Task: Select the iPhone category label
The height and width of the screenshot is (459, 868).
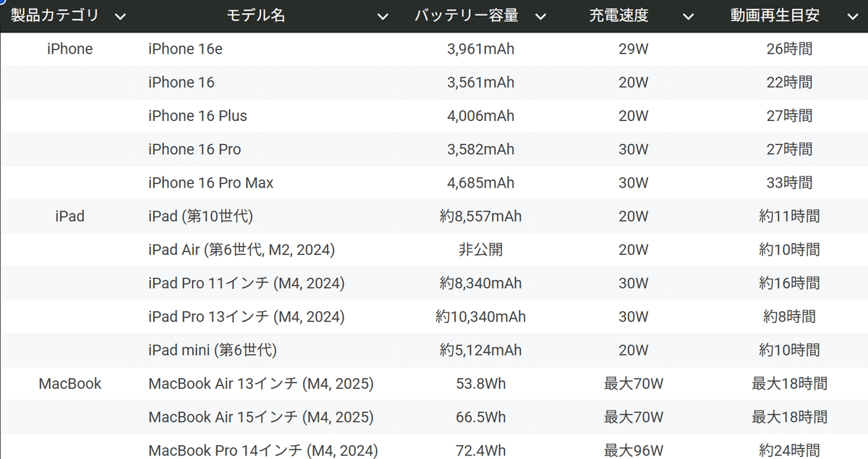Action: coord(70,49)
